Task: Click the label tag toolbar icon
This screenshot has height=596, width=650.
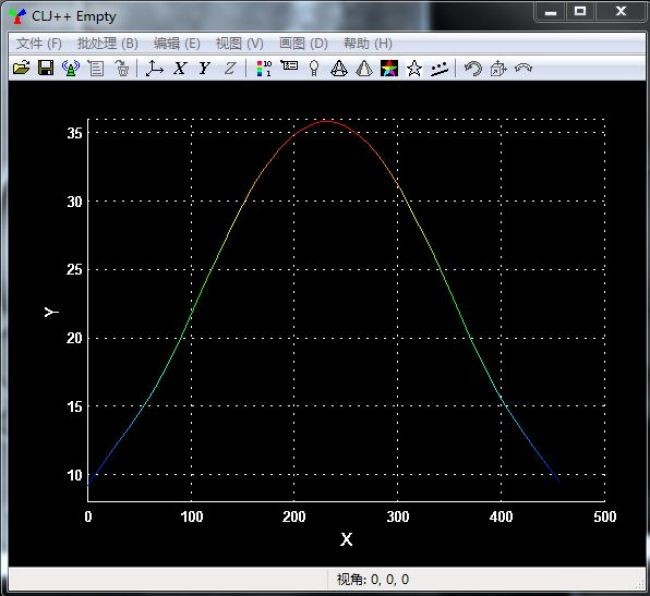Action: pyautogui.click(x=289, y=65)
